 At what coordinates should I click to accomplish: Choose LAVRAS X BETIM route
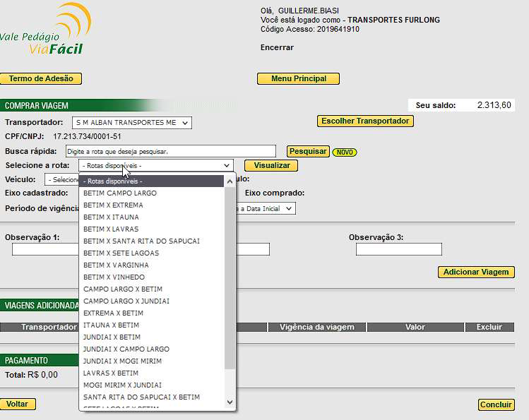click(111, 373)
